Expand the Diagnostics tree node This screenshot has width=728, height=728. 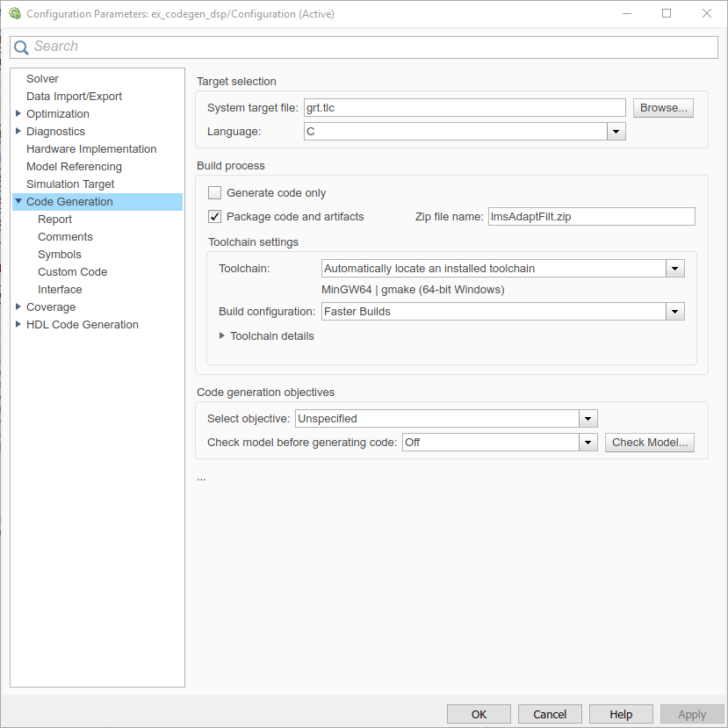(x=18, y=132)
